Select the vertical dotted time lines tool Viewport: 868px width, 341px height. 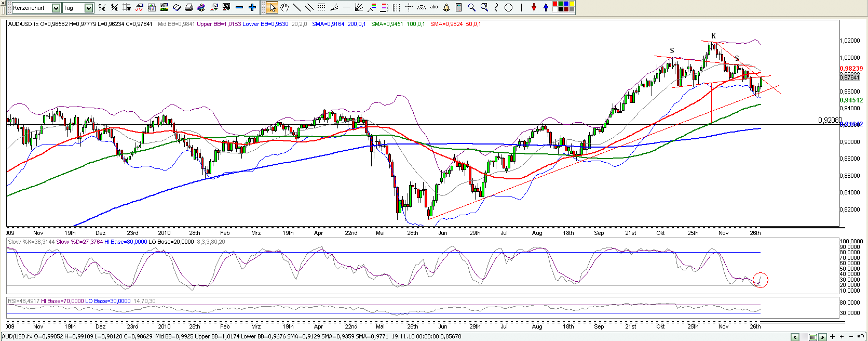pos(396,7)
